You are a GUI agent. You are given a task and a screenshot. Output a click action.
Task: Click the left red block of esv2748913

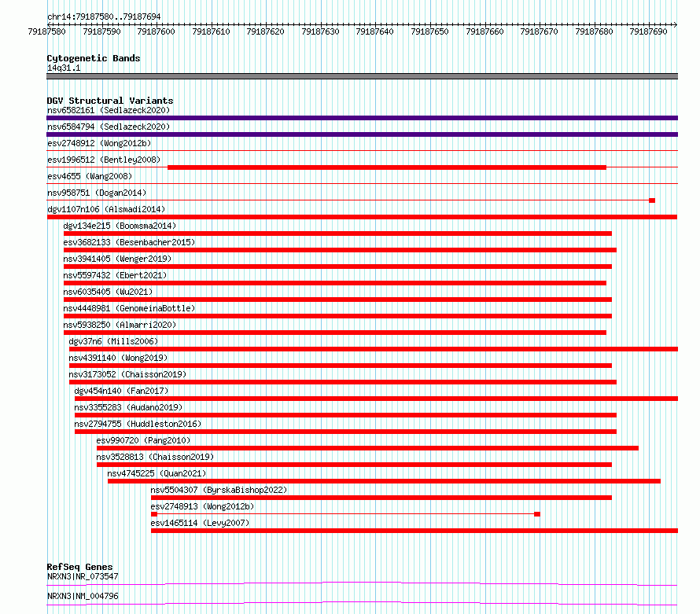[x=154, y=514]
